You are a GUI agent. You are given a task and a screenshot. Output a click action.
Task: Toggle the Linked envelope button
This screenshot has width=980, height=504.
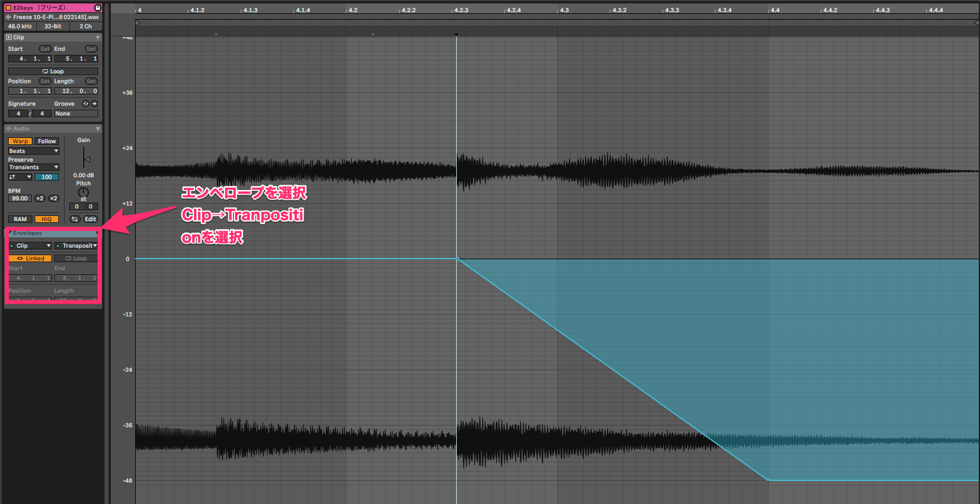click(30, 259)
